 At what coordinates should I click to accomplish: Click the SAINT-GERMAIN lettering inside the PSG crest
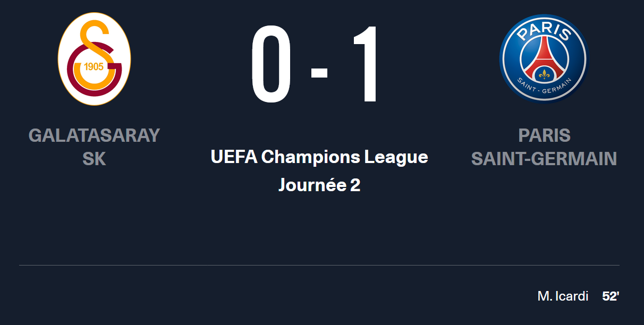click(544, 88)
